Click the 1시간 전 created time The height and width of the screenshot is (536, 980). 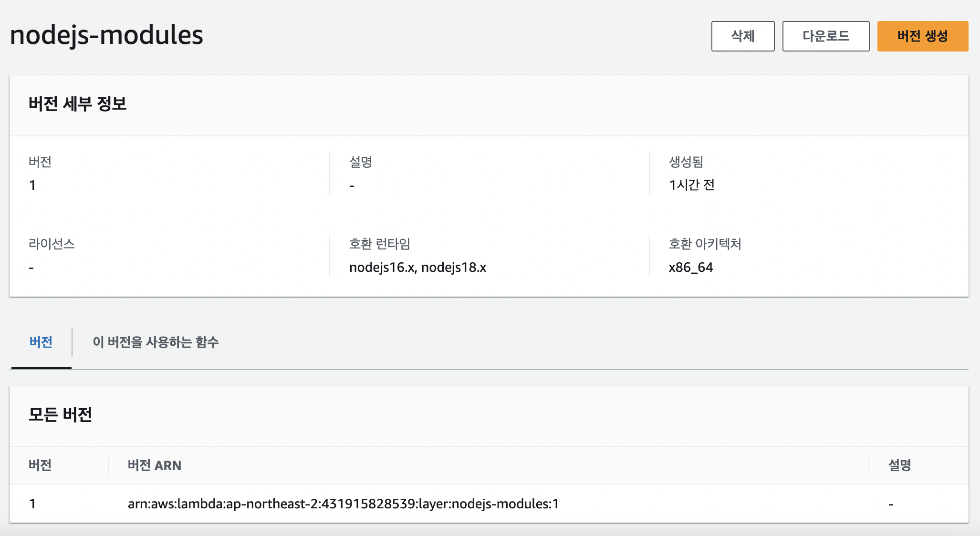point(691,185)
